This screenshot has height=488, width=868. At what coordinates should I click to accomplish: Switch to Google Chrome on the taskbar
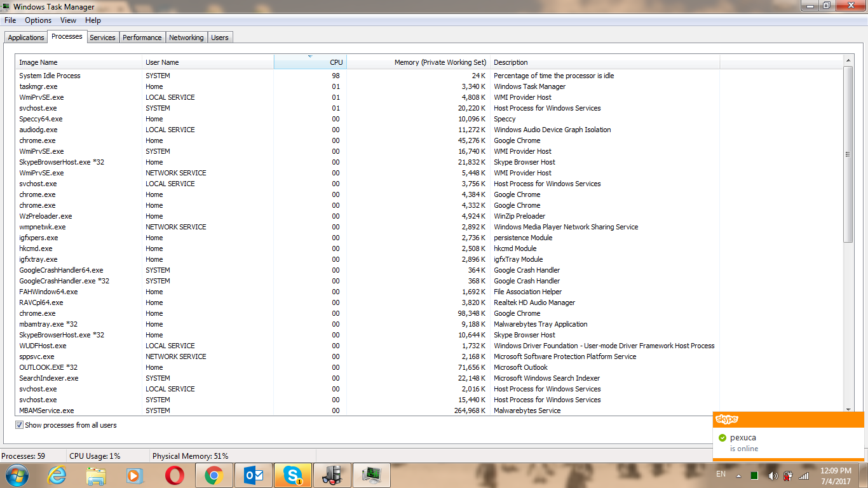(x=214, y=475)
